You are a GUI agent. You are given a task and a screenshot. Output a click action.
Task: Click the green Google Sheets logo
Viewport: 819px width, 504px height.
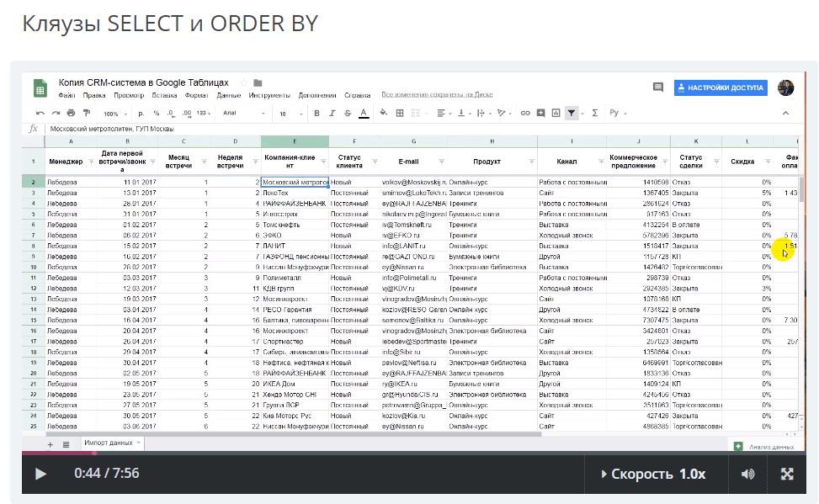coord(40,88)
